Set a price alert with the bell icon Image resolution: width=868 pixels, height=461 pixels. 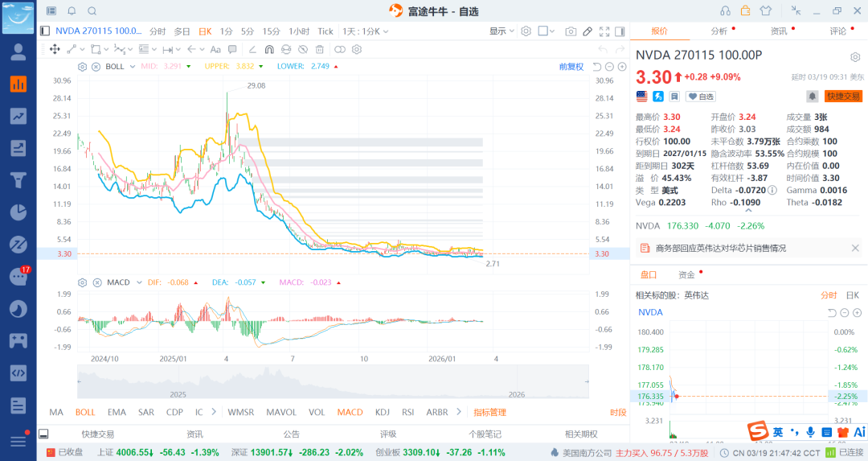[x=812, y=97]
